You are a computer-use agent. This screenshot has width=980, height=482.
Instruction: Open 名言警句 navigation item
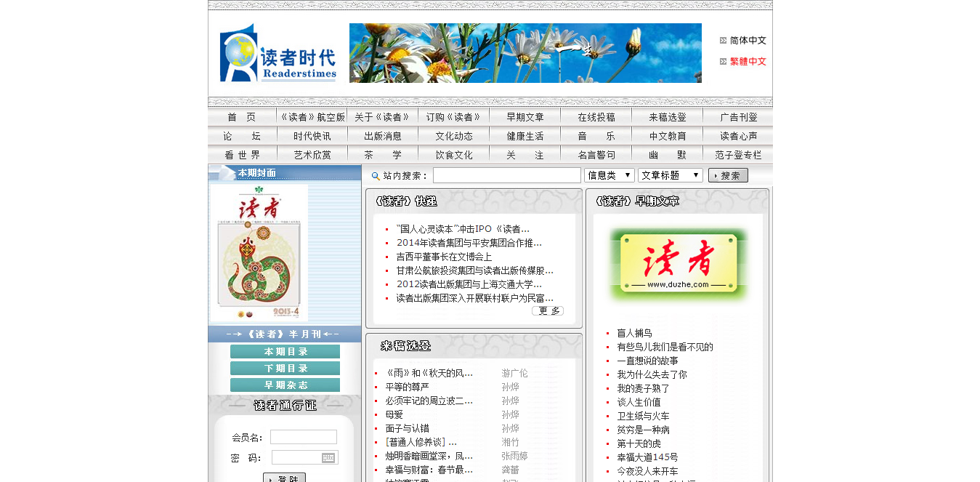click(596, 155)
